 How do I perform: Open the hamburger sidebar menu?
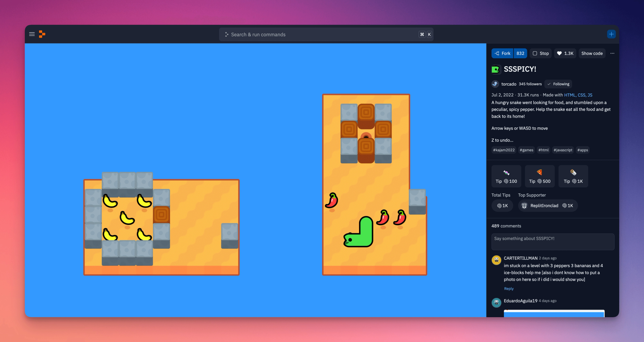point(32,34)
